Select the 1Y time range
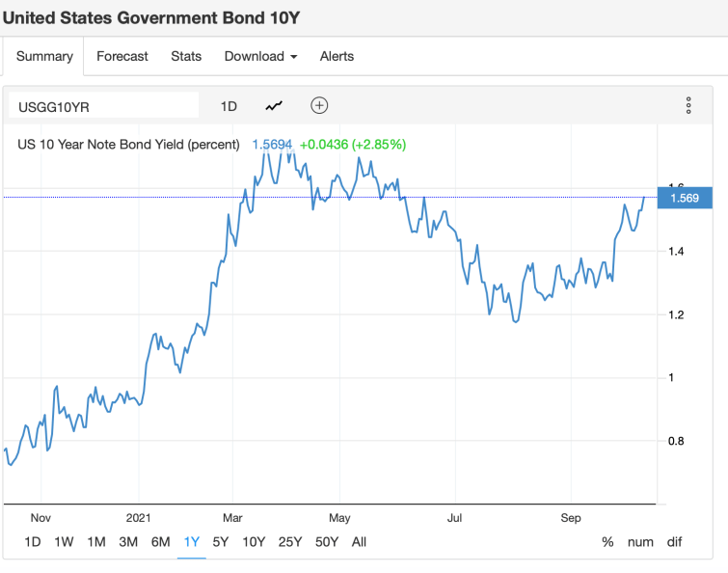This screenshot has width=728, height=573. tap(191, 541)
